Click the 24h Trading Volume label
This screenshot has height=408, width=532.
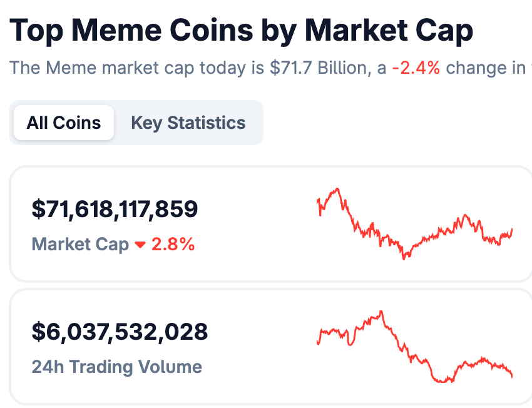[x=116, y=367]
